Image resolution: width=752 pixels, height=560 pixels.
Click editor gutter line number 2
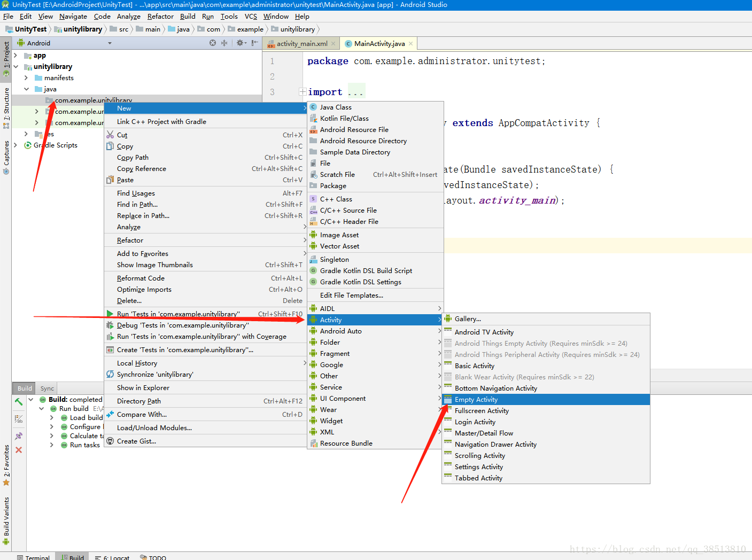272,76
